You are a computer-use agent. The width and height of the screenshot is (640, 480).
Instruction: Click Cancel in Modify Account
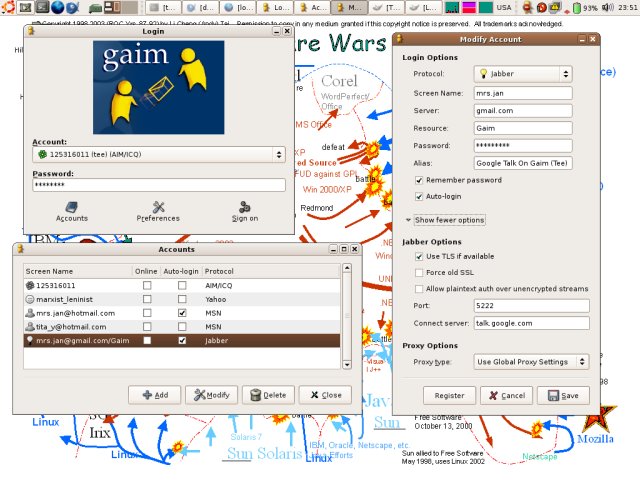click(x=507, y=396)
